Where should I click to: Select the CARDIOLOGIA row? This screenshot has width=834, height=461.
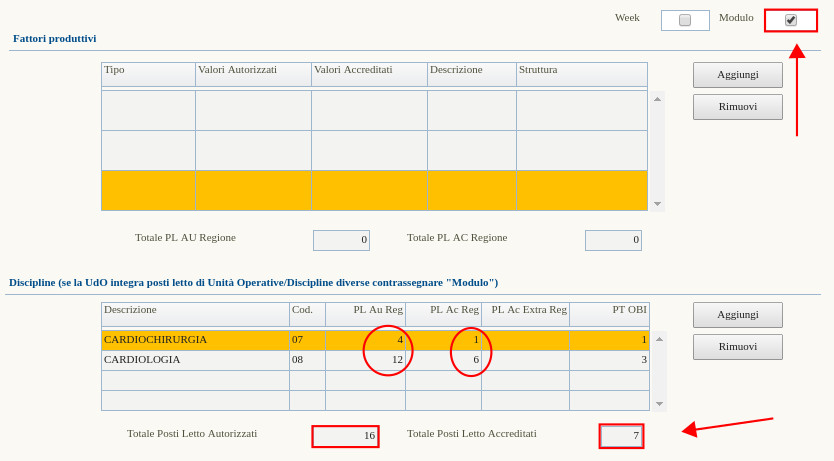[195, 360]
